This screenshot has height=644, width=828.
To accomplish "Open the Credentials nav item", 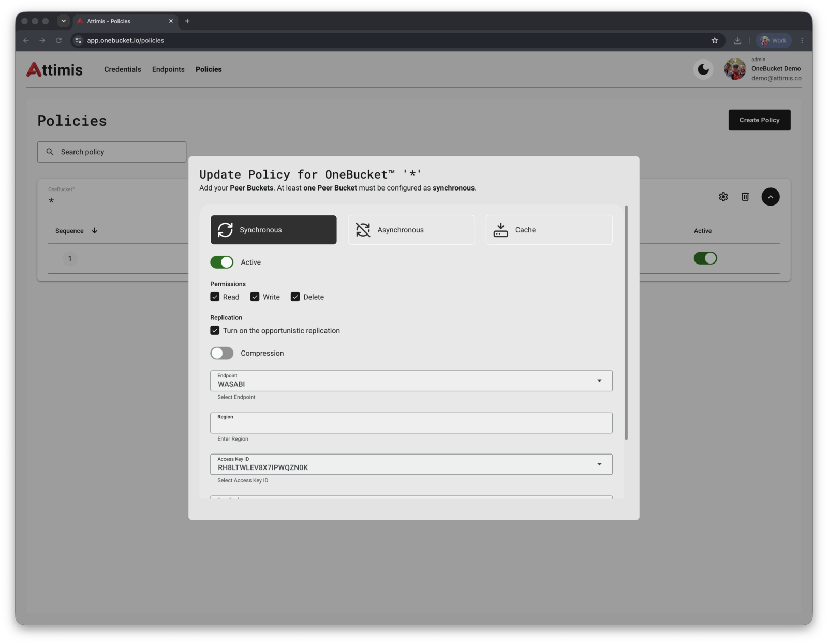I will (123, 69).
